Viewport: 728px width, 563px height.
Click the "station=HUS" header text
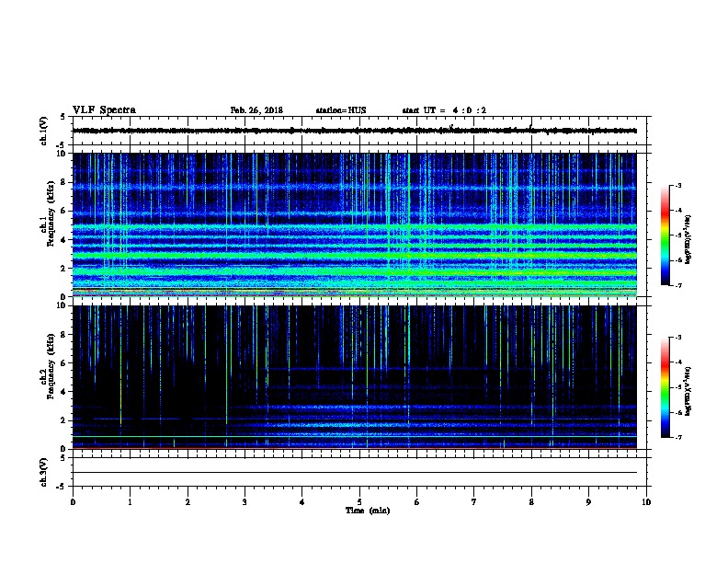(341, 110)
